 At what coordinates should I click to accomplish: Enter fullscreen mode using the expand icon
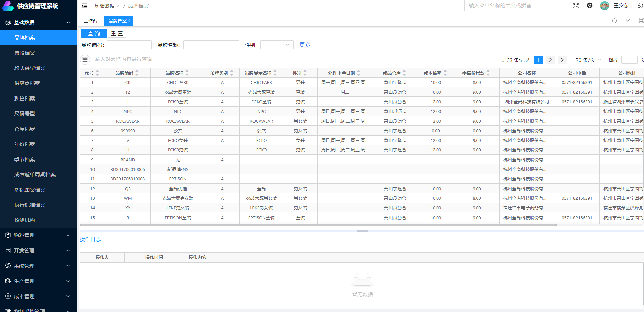pyautogui.click(x=576, y=6)
